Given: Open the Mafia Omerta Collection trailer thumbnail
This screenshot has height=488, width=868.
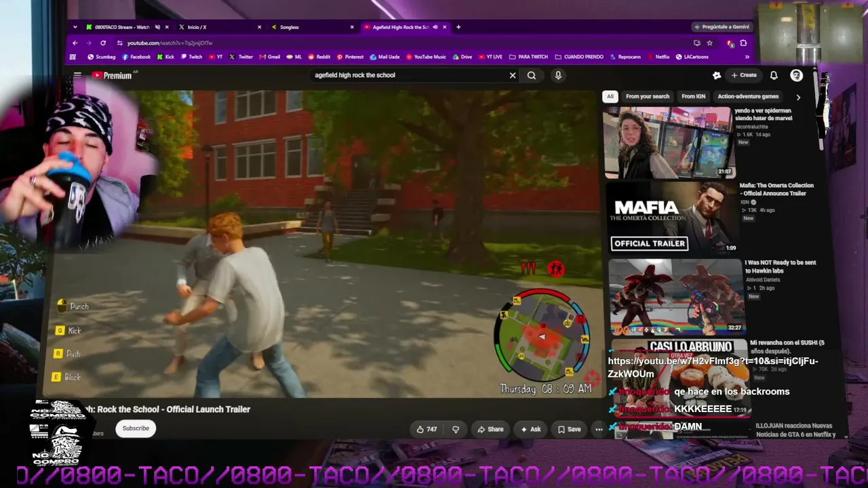Looking at the screenshot, I should tap(673, 217).
